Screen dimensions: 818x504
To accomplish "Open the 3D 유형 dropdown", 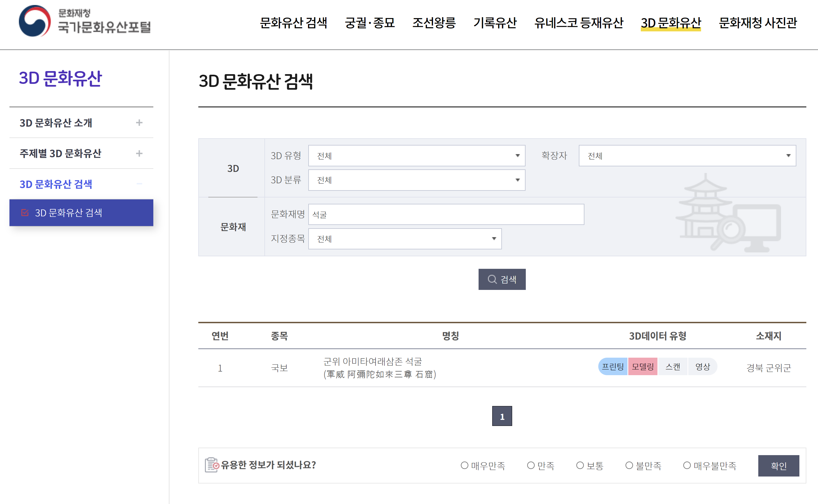I will point(417,156).
